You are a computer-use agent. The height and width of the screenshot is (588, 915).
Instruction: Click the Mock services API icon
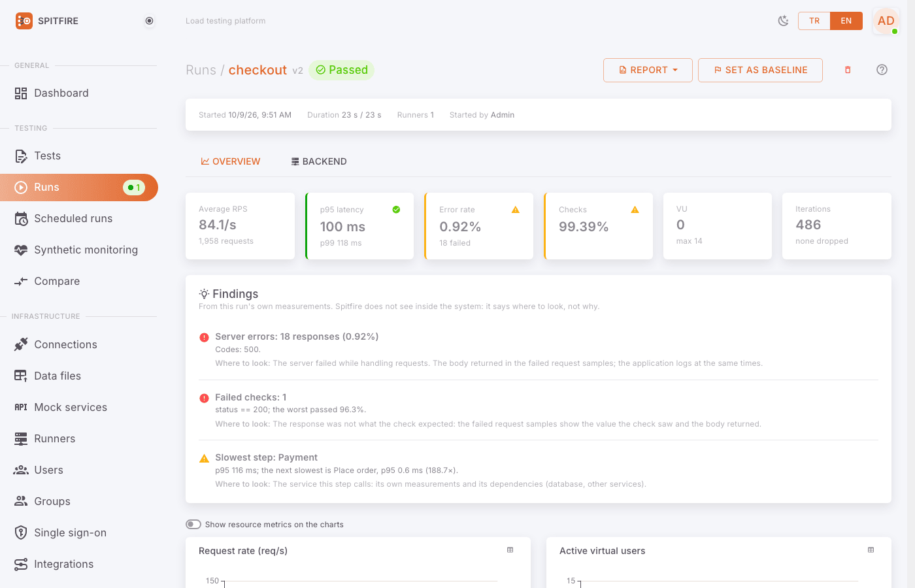tap(21, 407)
